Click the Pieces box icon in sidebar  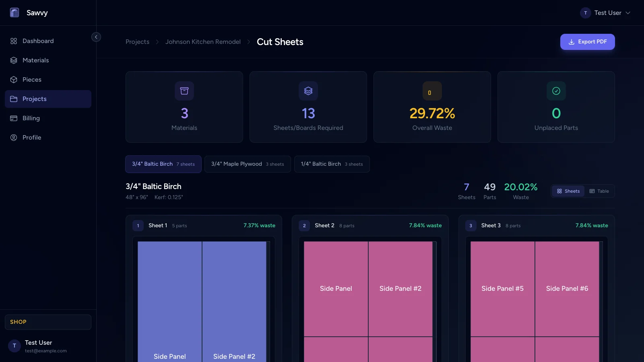point(13,79)
